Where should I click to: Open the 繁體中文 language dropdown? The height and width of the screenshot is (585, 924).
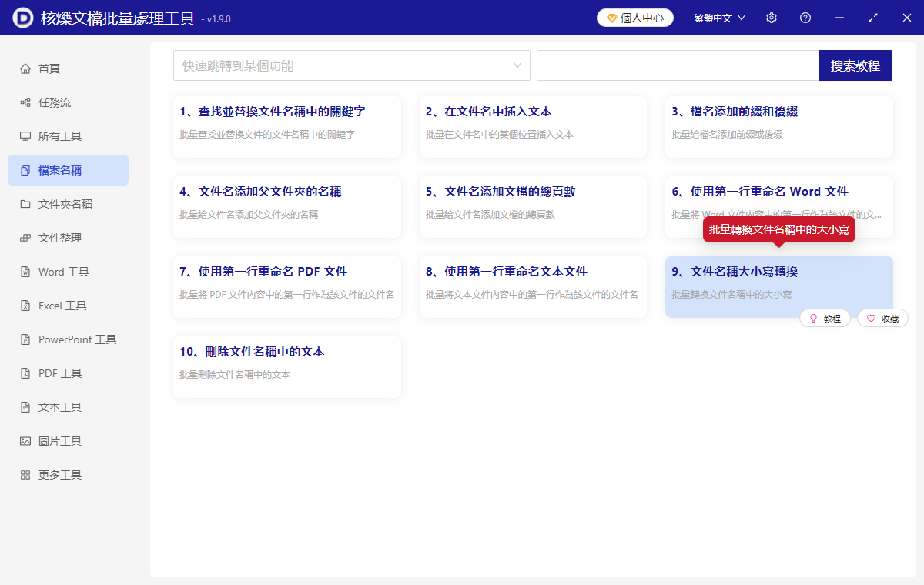(x=718, y=17)
